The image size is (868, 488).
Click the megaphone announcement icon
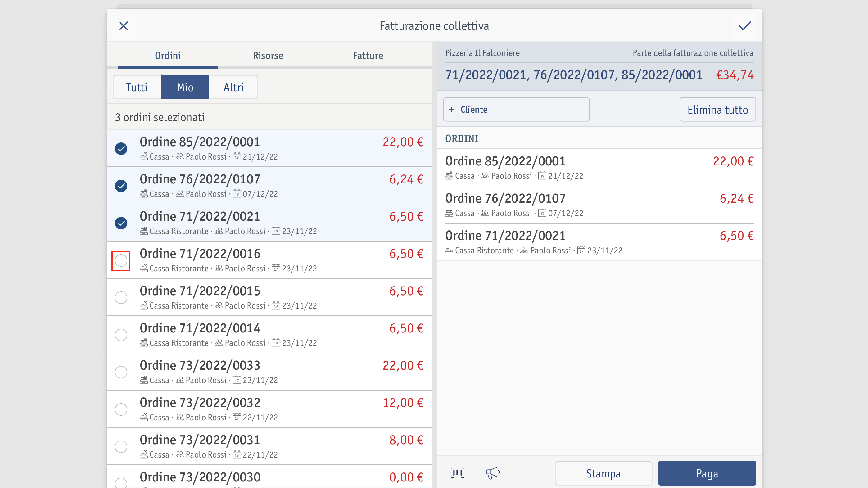[x=493, y=473]
